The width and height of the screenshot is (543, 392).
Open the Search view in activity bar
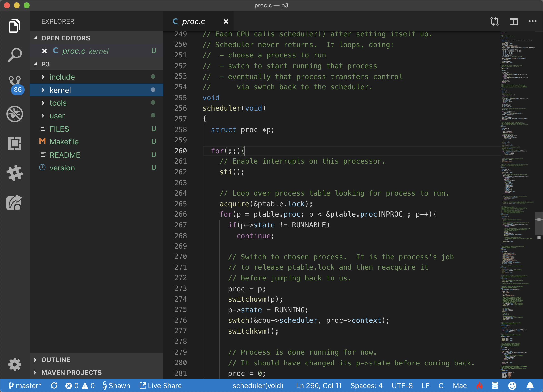[15, 55]
